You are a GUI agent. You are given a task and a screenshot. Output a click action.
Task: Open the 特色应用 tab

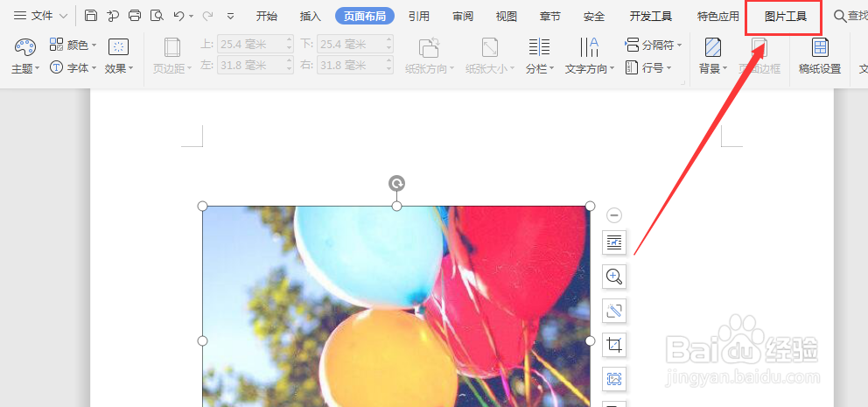[718, 16]
